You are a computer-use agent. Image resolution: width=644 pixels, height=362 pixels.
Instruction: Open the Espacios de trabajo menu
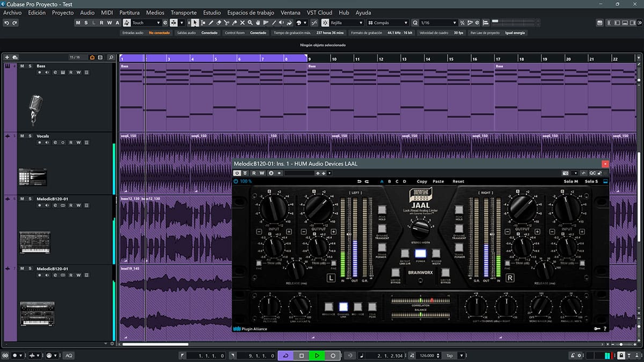pos(251,12)
